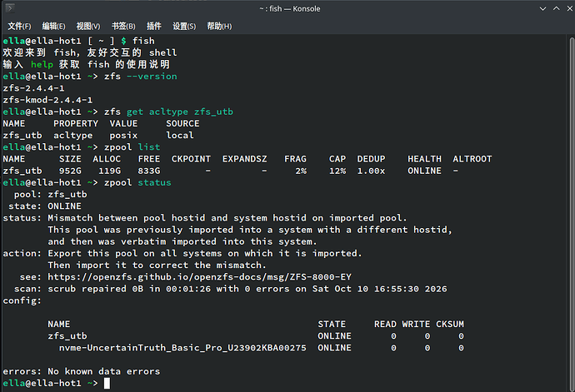Minimize the Konsole window
Screen dimensions: 575x392
click(542, 8)
